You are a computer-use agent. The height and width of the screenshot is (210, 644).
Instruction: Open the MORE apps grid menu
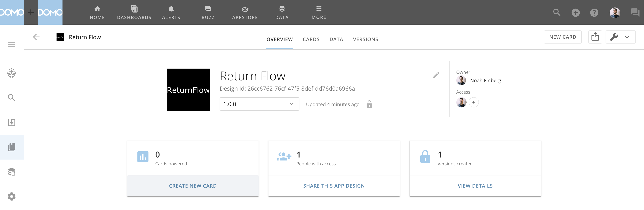319,13
